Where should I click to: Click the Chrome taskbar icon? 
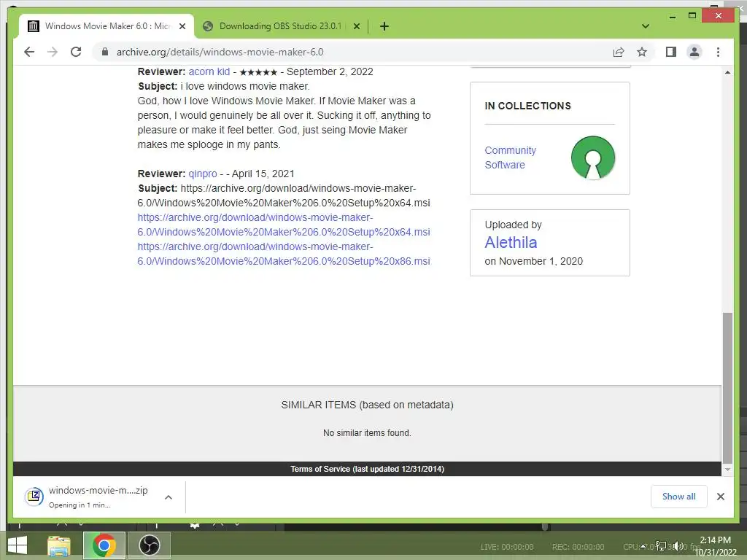[104, 545]
